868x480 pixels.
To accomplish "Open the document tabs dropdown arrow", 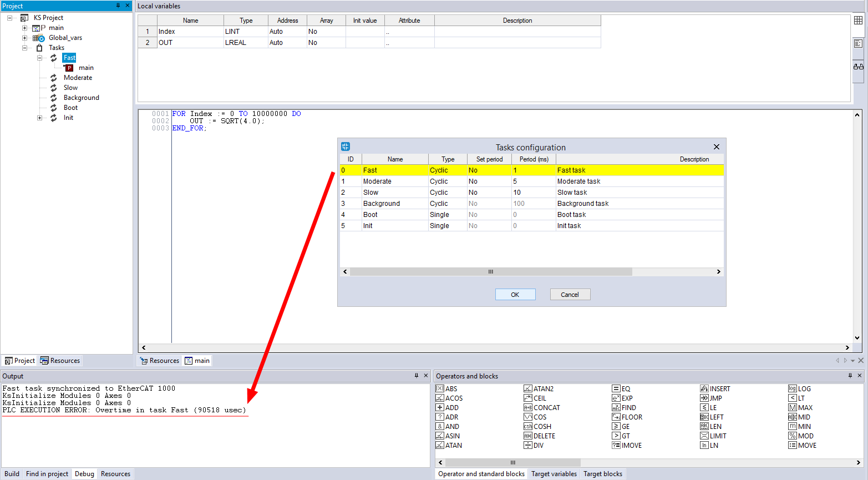I will coord(853,361).
